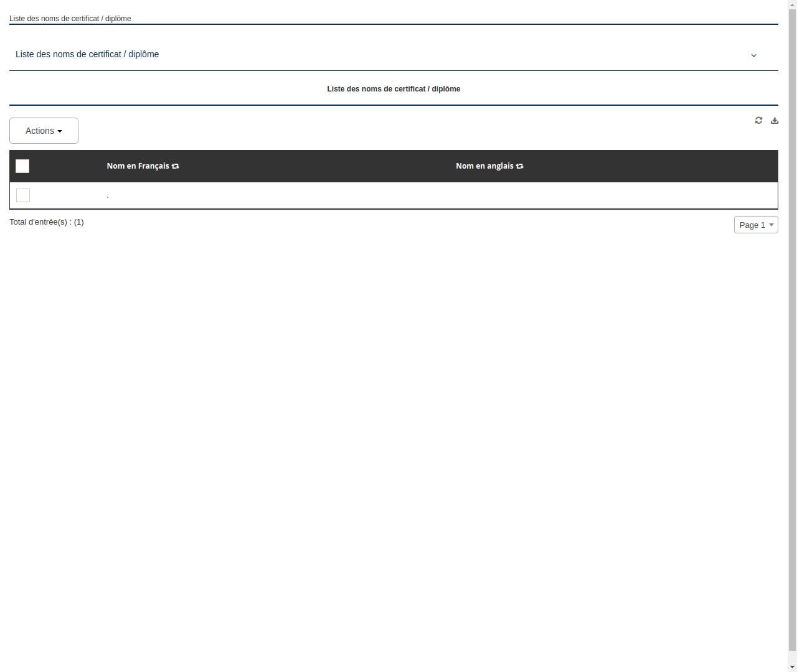Image resolution: width=797 pixels, height=672 pixels.
Task: Click the sort toggle beside the English column label
Action: [519, 166]
